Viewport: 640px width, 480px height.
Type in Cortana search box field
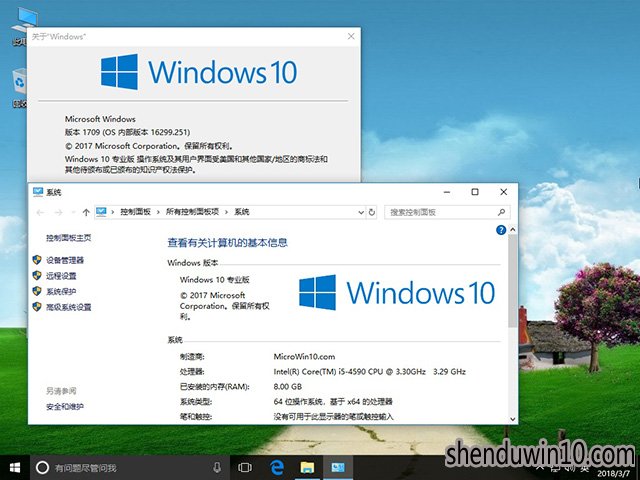(130, 467)
